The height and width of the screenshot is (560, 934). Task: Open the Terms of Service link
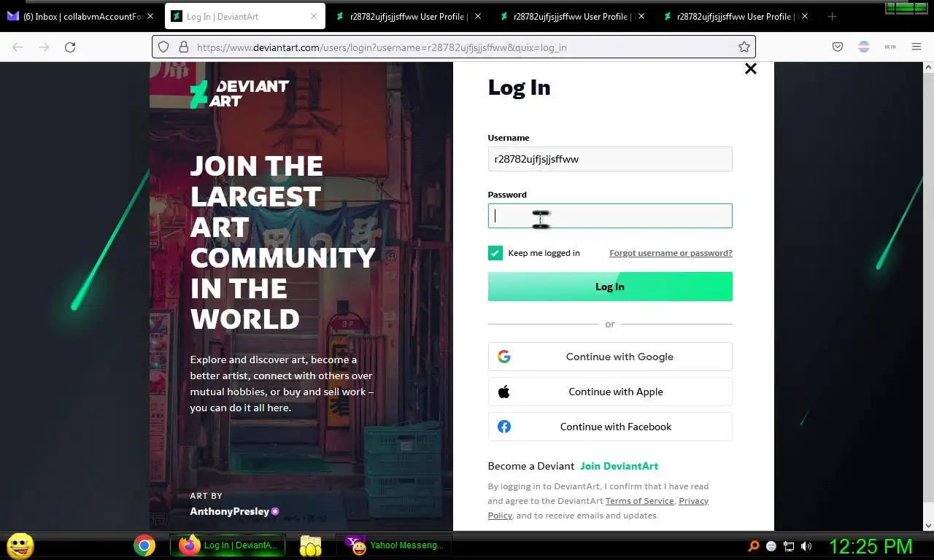pos(639,501)
